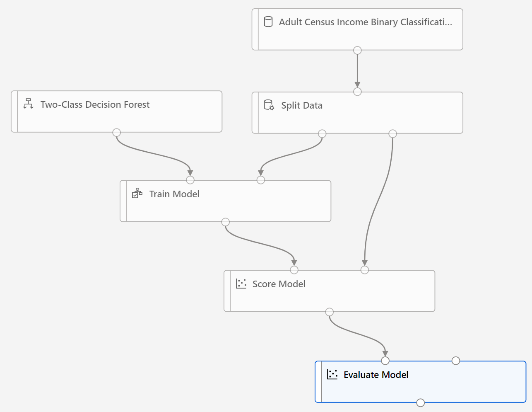The height and width of the screenshot is (412, 532).
Task: Click the Evaluate Model scatter chart icon
Action: (x=332, y=374)
